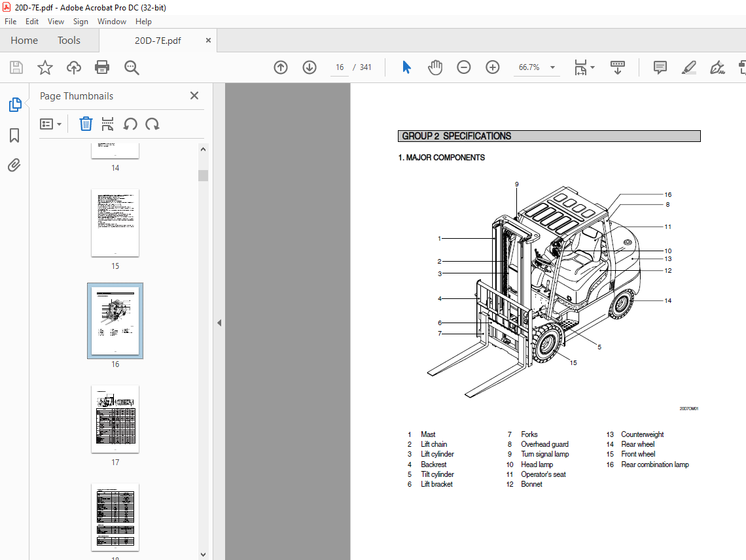This screenshot has width=746, height=560.
Task: Select the Highlight text pen tool
Action: click(x=689, y=67)
